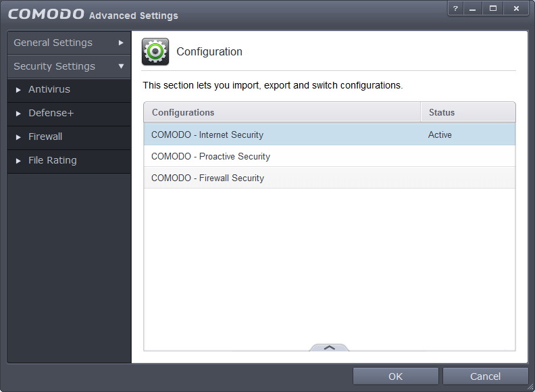Expand the File Rating arrow
Screen dimensions: 535x392
(x=18, y=161)
